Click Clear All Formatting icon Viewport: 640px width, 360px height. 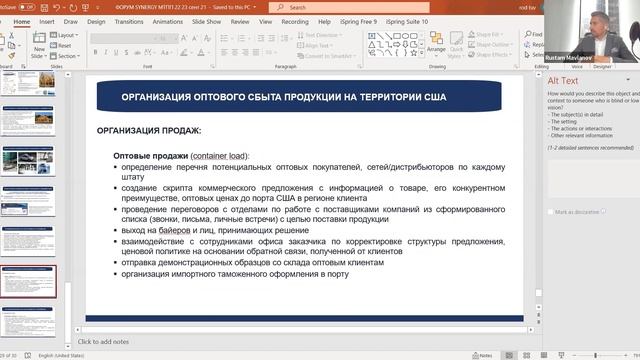(x=207, y=38)
